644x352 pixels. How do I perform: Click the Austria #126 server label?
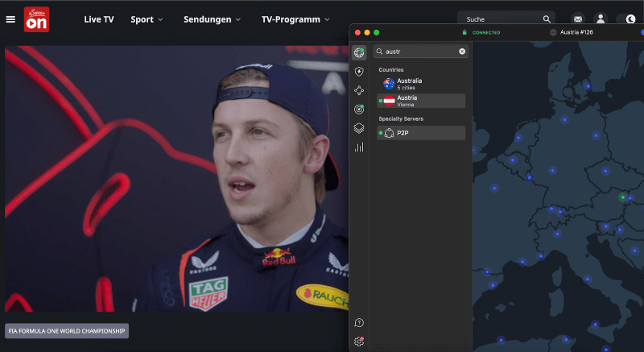[x=576, y=32]
